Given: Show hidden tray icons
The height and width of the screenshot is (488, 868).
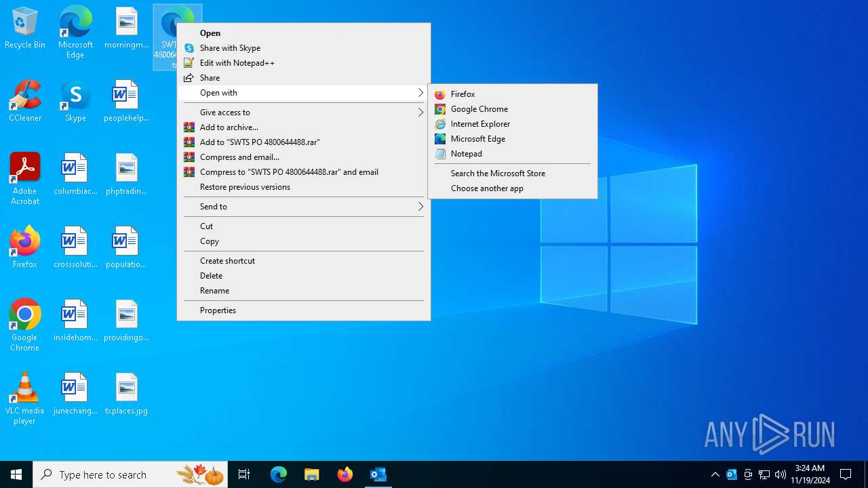Looking at the screenshot, I should (715, 474).
